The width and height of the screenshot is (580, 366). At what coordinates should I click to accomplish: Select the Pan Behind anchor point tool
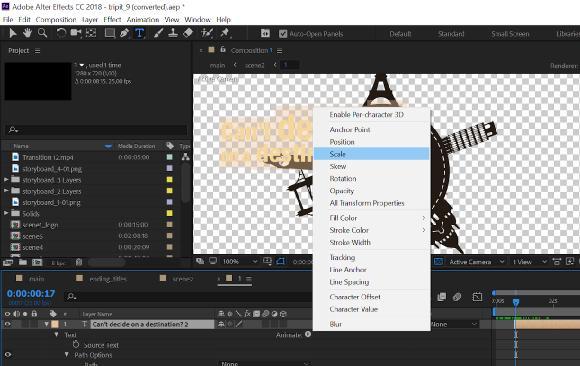click(x=91, y=33)
